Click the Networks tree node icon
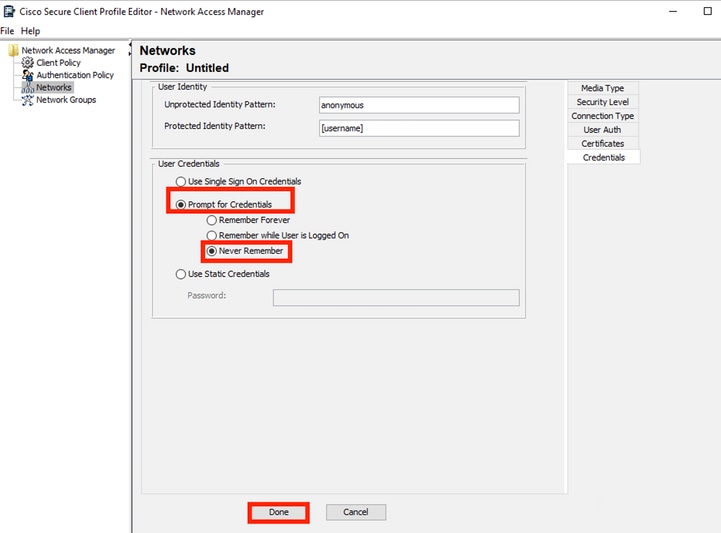This screenshot has width=721, height=533. tap(28, 87)
